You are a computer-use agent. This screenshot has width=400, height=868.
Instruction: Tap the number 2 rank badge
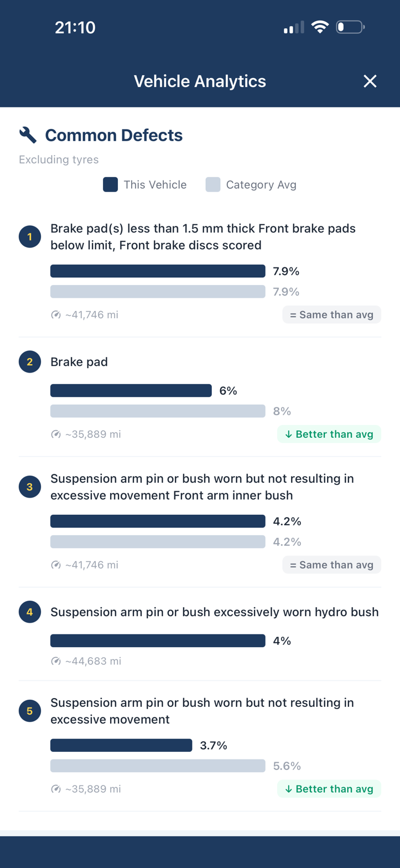tap(29, 362)
